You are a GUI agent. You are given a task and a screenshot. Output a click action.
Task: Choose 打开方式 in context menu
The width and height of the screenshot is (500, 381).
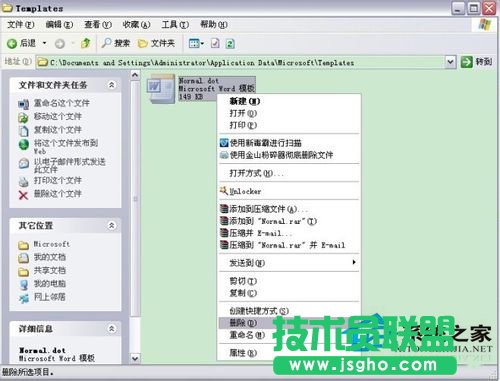289,173
